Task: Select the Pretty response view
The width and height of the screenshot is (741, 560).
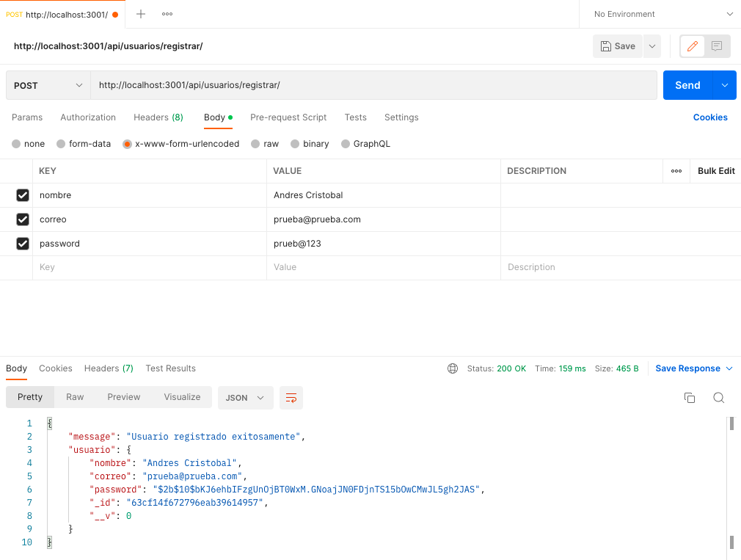Action: point(30,397)
